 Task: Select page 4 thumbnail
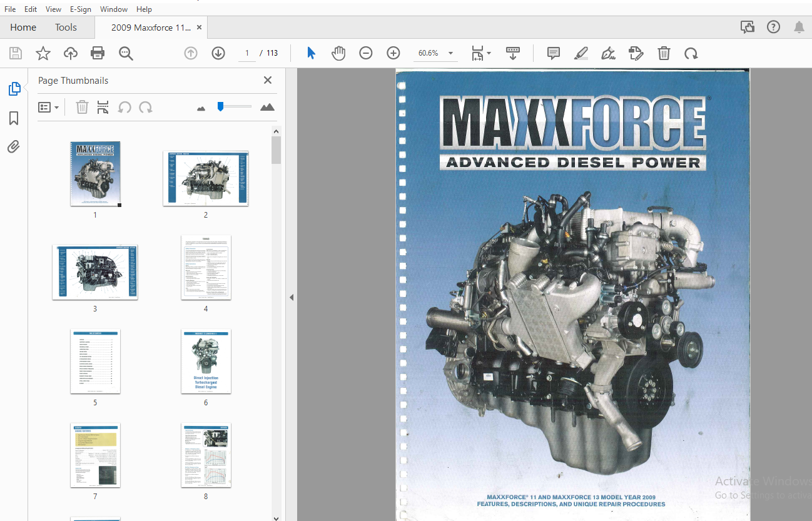click(206, 267)
